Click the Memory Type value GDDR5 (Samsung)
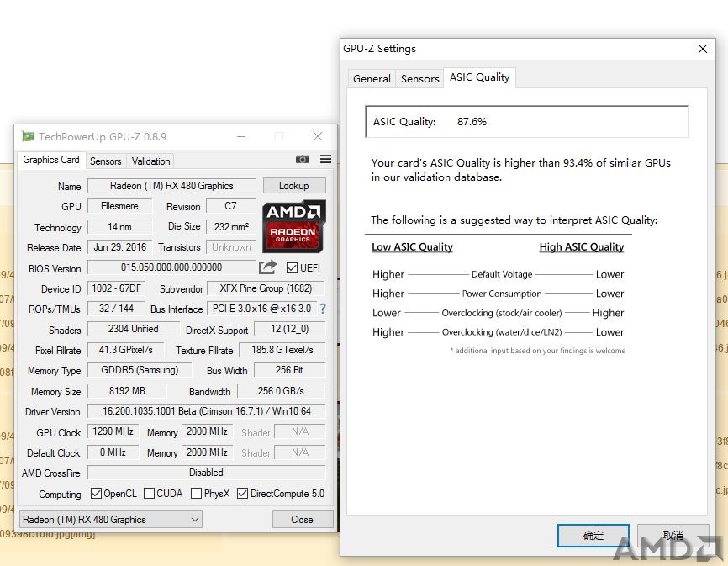 140,370
